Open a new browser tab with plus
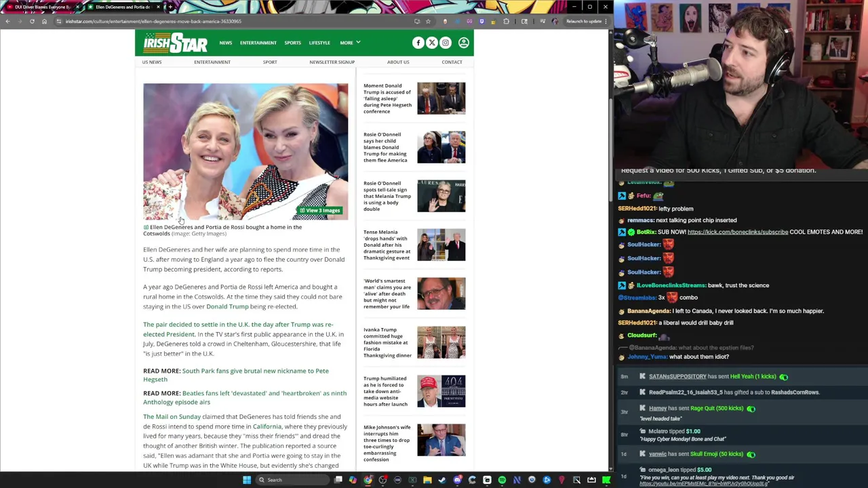 click(x=170, y=7)
